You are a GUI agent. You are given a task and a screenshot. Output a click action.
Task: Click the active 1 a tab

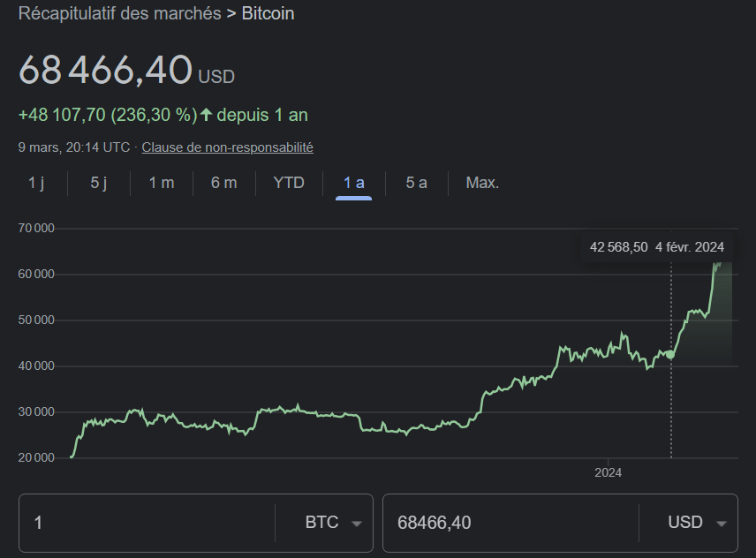click(x=353, y=183)
